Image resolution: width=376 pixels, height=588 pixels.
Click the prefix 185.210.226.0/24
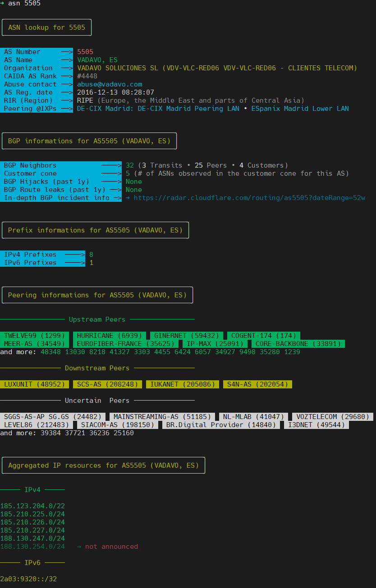point(32,522)
